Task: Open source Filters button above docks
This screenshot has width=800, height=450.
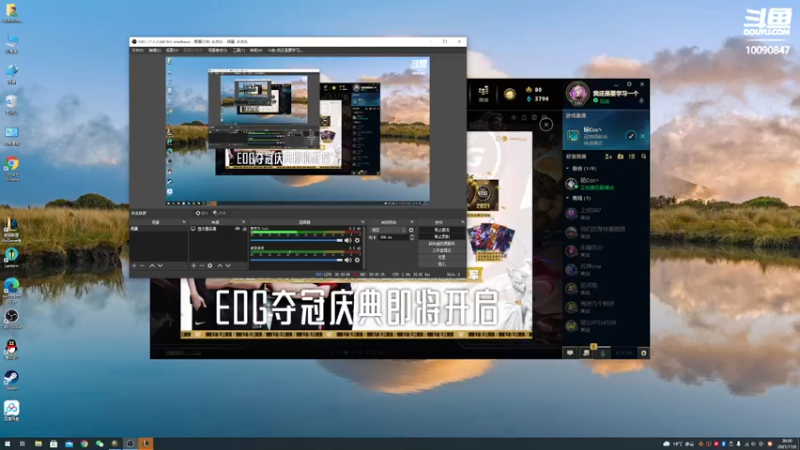Action: click(220, 213)
